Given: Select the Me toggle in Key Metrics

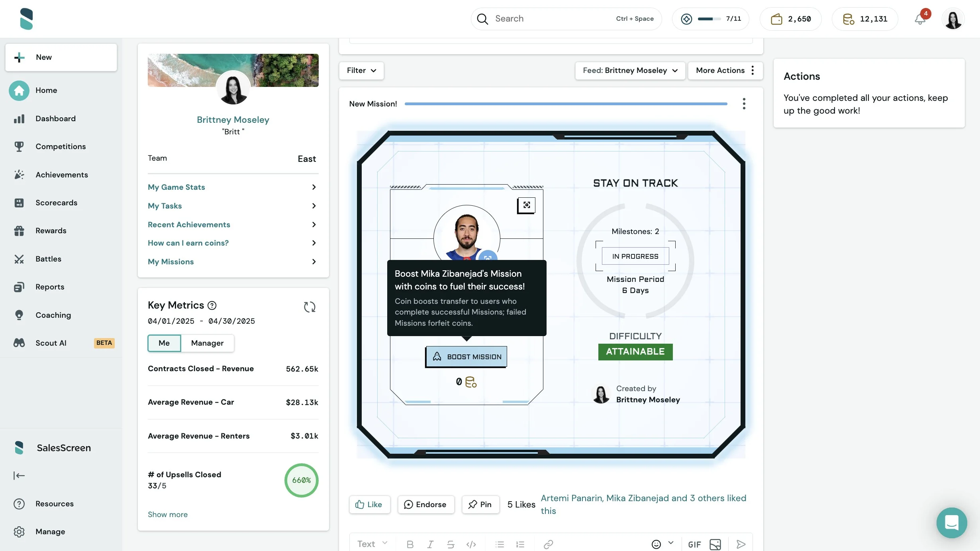Looking at the screenshot, I should (164, 343).
